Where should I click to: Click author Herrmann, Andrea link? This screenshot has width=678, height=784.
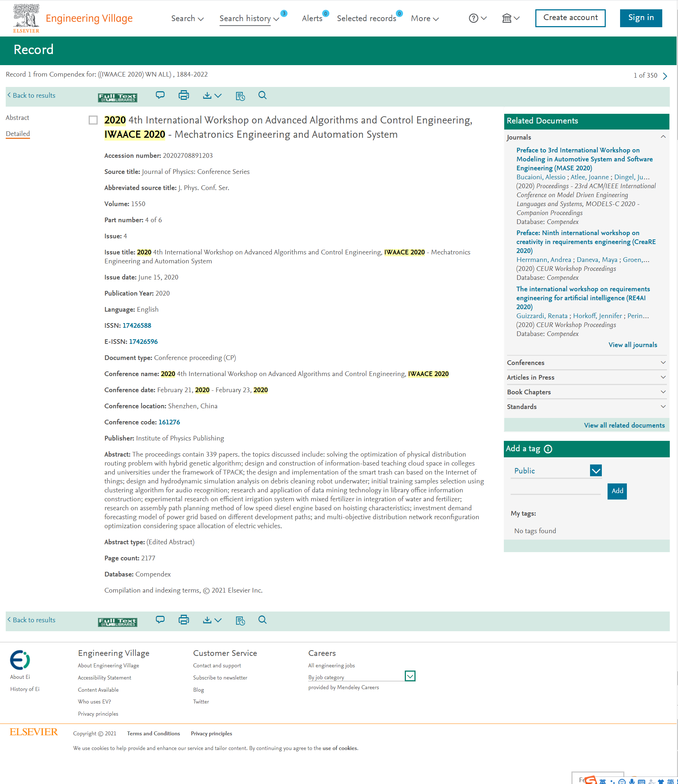(x=543, y=260)
